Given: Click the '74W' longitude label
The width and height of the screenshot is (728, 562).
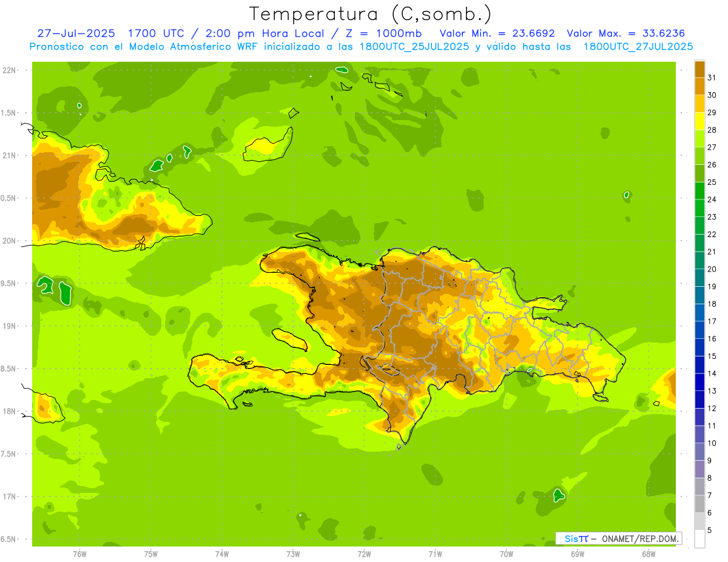Looking at the screenshot, I should point(221,554).
